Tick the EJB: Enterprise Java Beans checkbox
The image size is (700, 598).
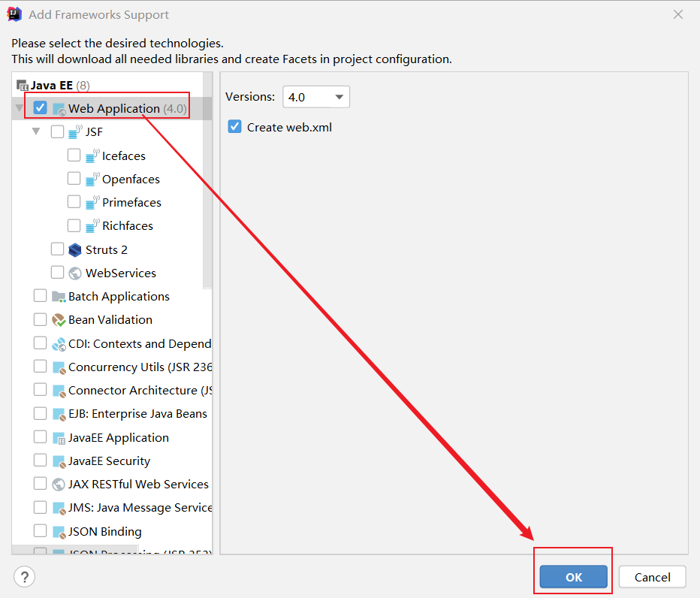[41, 414]
